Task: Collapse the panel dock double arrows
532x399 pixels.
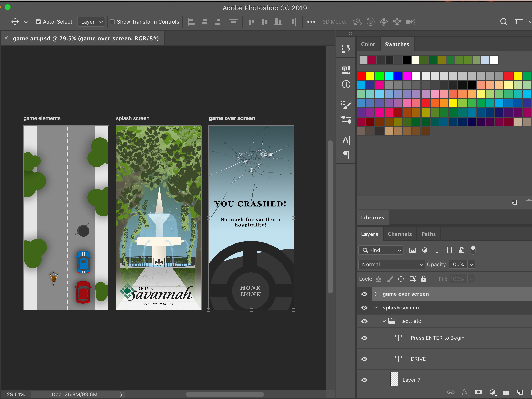Action: (350, 34)
